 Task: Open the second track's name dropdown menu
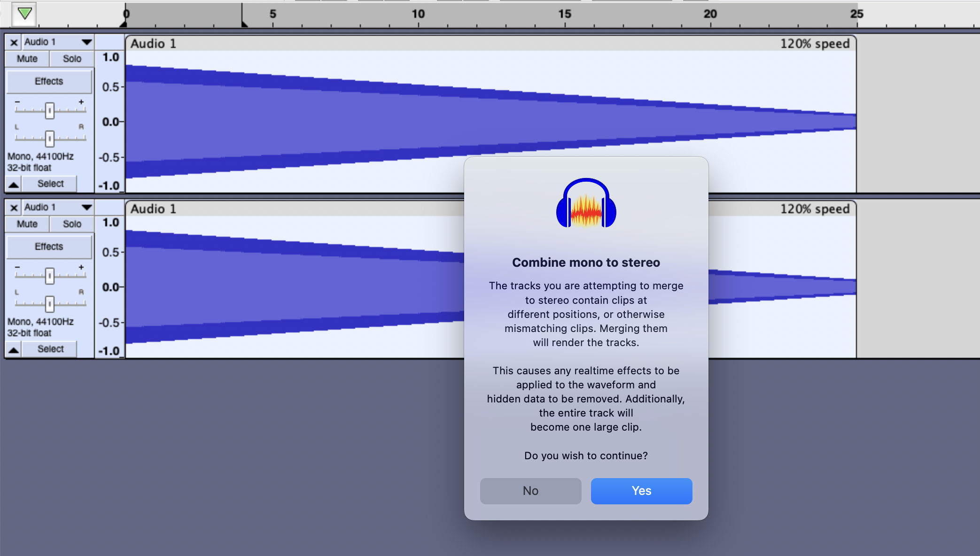coord(87,207)
